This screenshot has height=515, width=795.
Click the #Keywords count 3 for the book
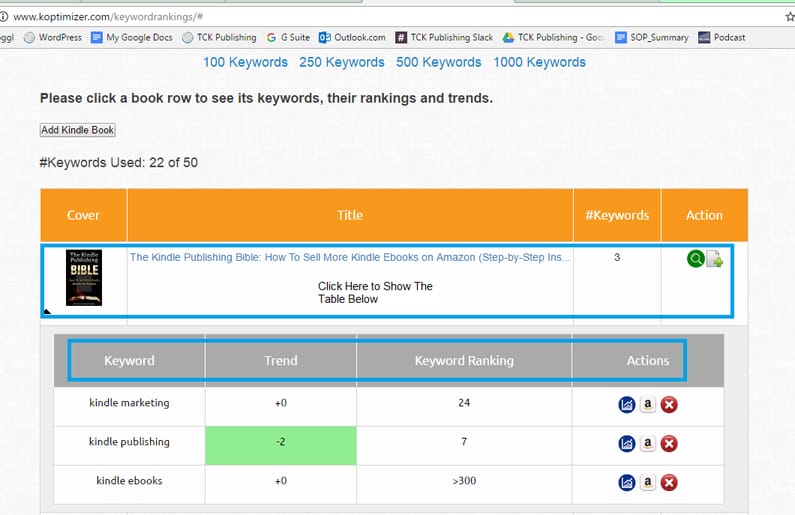(617, 258)
